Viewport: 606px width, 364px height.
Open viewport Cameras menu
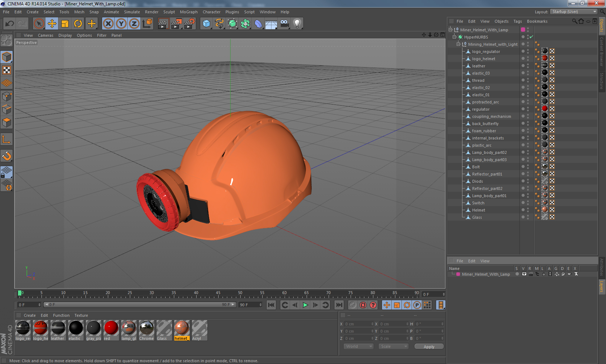(45, 35)
